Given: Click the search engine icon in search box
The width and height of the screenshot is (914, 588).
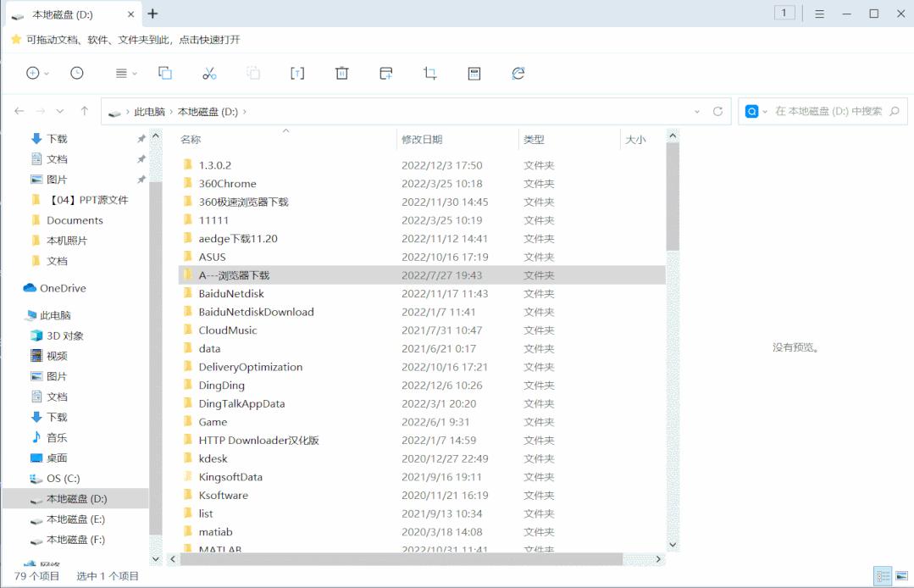Looking at the screenshot, I should point(752,110).
